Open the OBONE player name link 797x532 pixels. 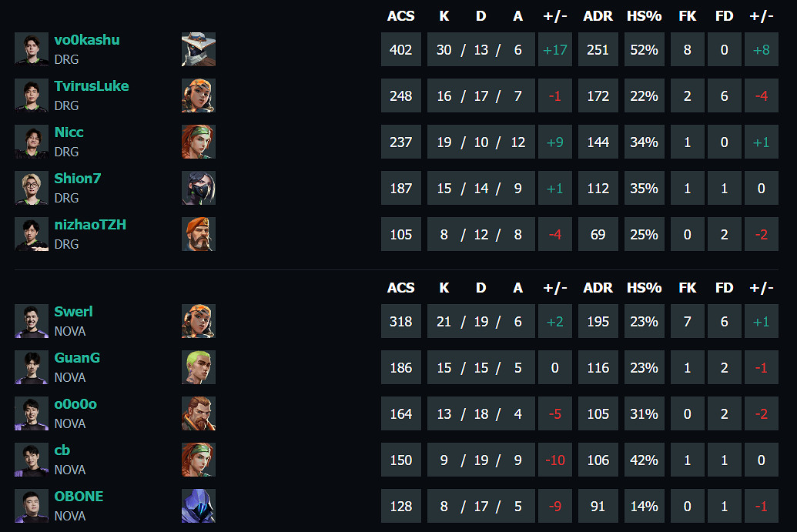point(79,497)
